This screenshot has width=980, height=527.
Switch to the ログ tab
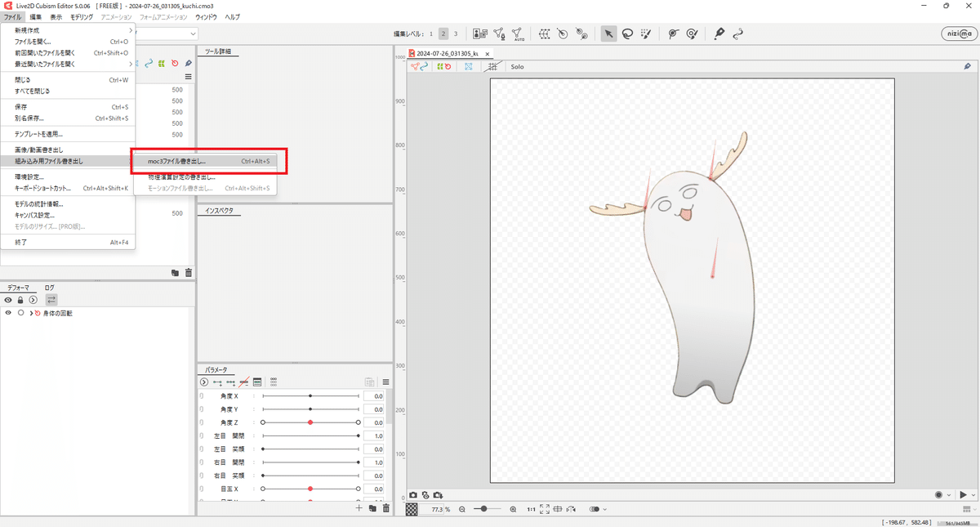(x=50, y=288)
